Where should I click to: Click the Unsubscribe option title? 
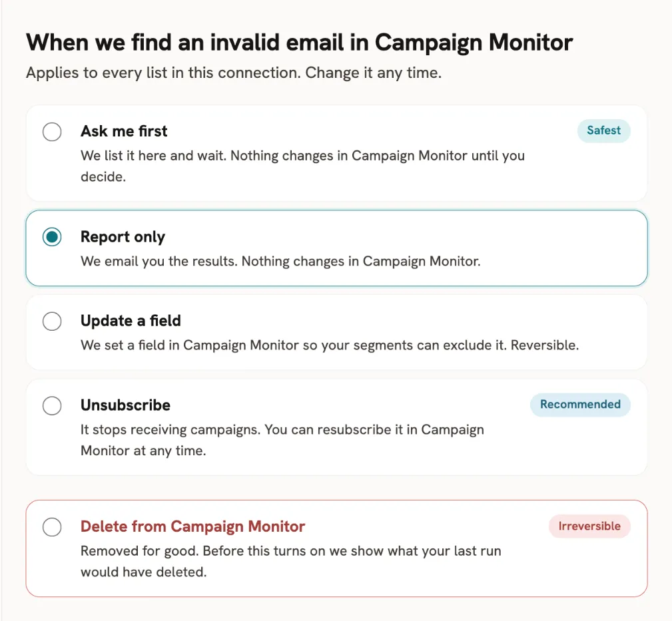pos(126,405)
